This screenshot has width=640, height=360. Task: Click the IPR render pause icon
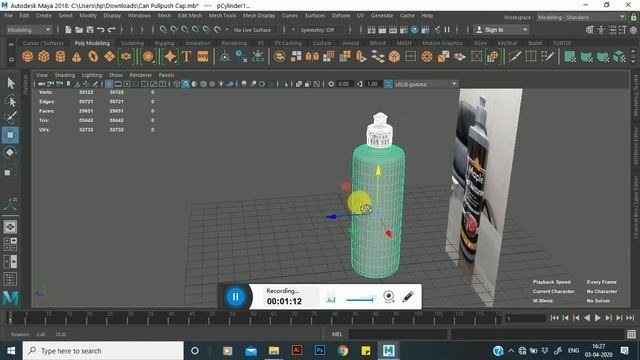tap(447, 30)
